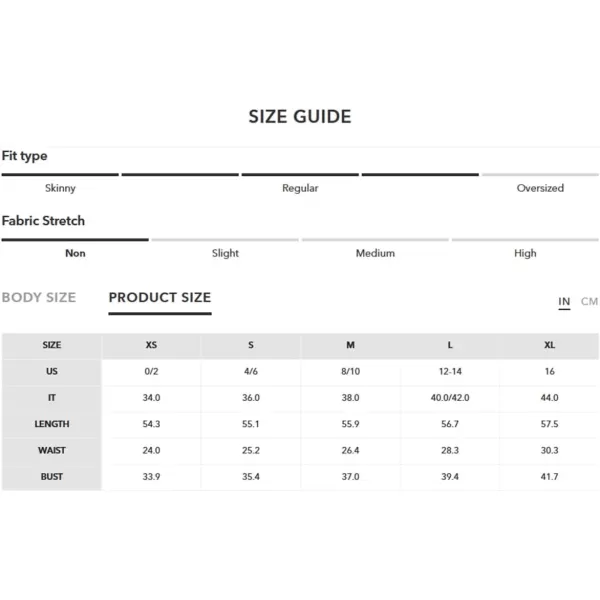Image resolution: width=600 pixels, height=600 pixels.
Task: Select the Medium stretch option
Action: (375, 253)
